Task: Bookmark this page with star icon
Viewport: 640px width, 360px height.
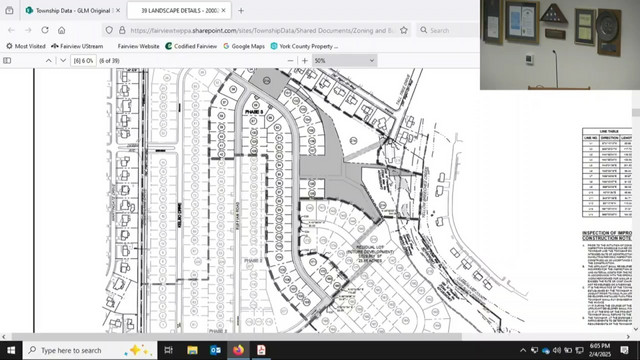Action: [x=404, y=30]
